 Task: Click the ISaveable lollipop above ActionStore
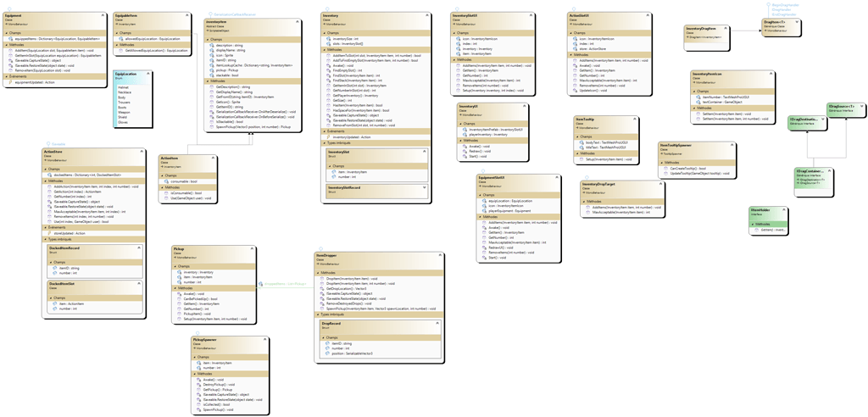point(47,143)
